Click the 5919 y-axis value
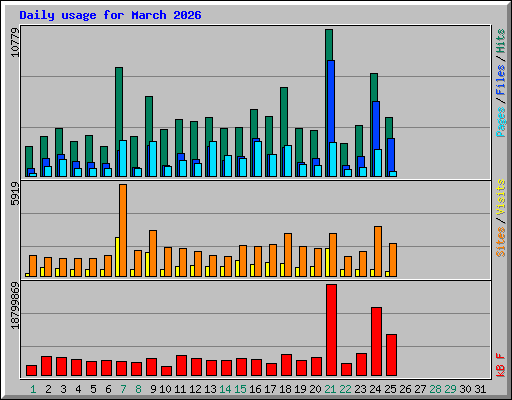 [x=15, y=194]
